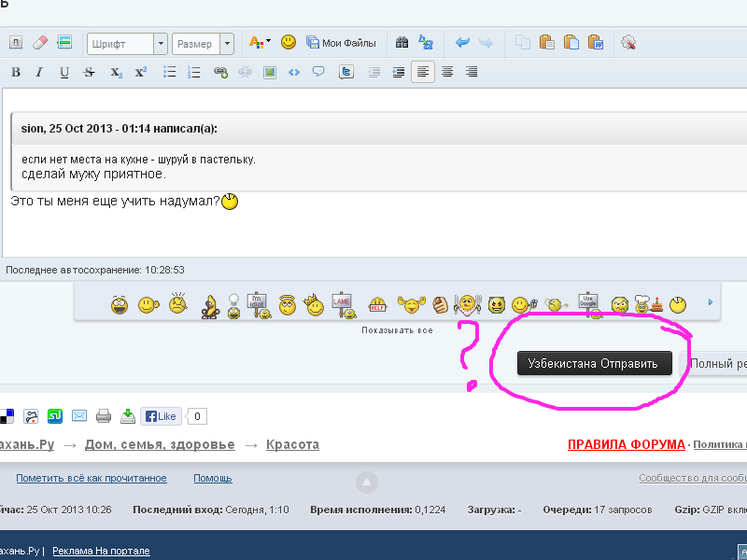
Task: Insert the banana smiley emoticon
Action: [211, 304]
